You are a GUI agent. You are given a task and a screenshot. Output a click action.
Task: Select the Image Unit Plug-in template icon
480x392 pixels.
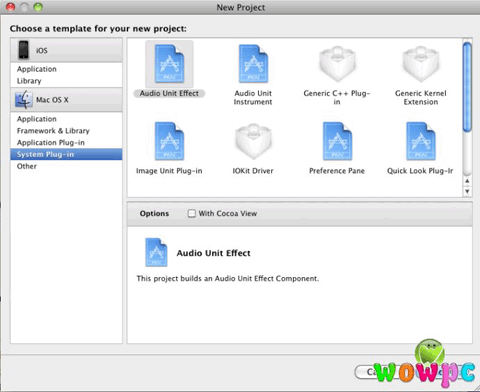click(169, 141)
